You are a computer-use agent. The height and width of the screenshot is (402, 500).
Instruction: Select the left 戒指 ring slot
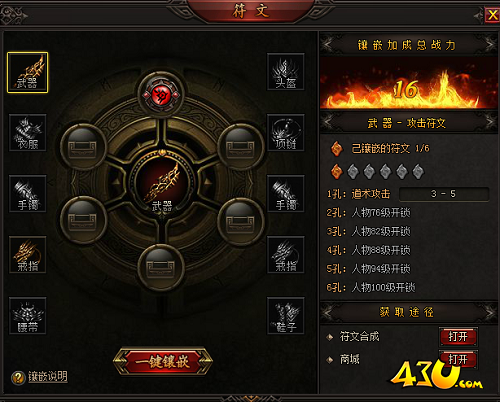(x=28, y=255)
